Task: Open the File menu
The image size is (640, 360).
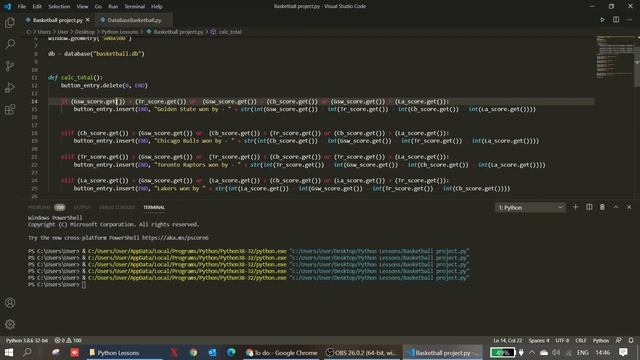Action: 22,6
